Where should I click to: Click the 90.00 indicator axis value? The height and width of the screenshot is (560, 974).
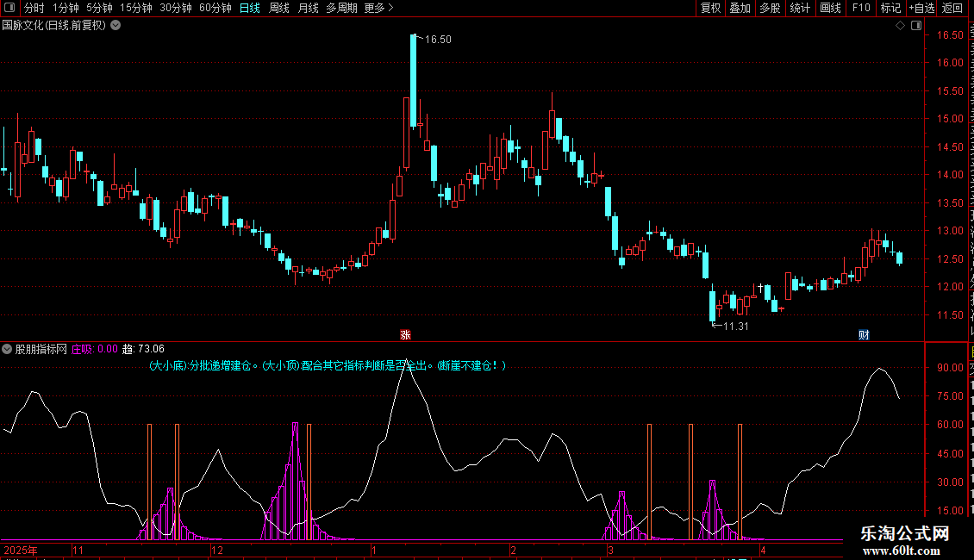(x=950, y=368)
